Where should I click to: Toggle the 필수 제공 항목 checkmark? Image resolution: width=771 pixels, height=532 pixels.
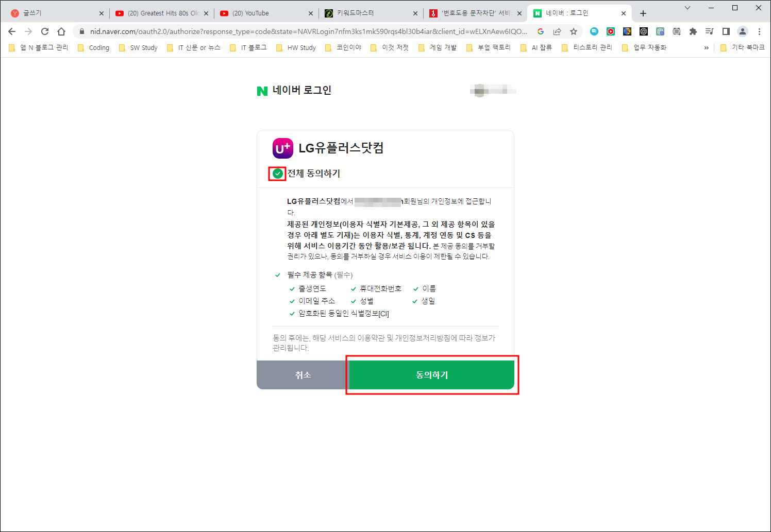click(x=278, y=275)
